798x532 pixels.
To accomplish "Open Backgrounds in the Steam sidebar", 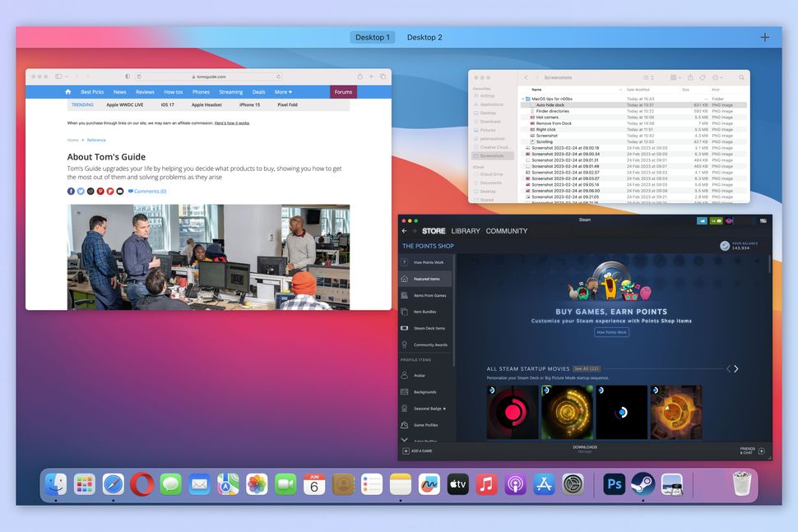I will (425, 392).
